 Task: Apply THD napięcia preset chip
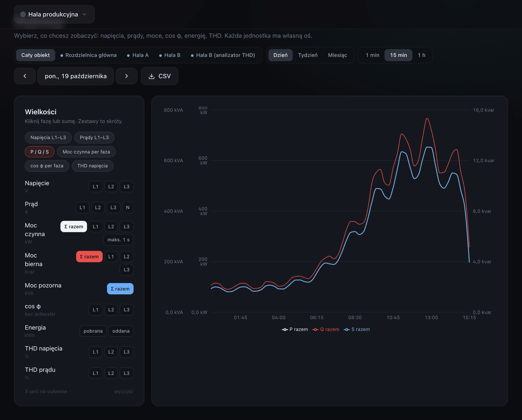[92, 166]
